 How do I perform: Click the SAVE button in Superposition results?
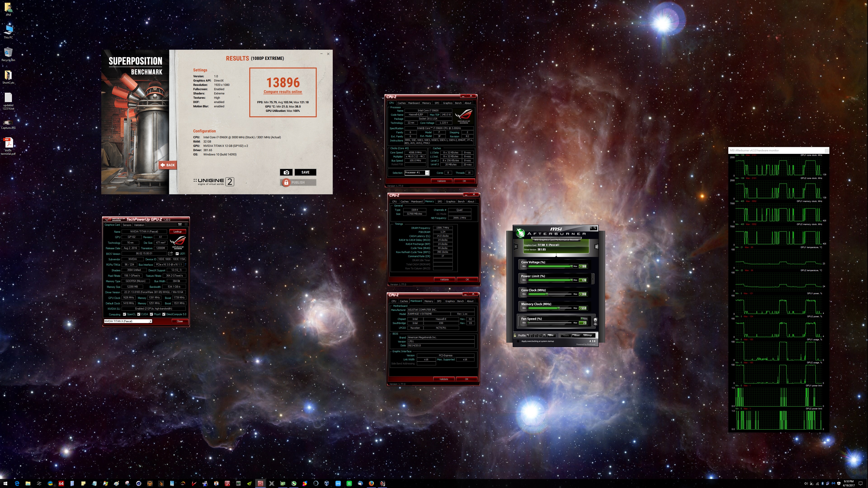305,172
